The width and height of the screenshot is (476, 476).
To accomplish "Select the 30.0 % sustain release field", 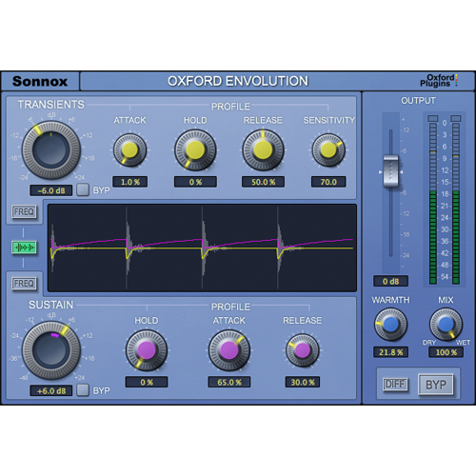I will coord(303,382).
